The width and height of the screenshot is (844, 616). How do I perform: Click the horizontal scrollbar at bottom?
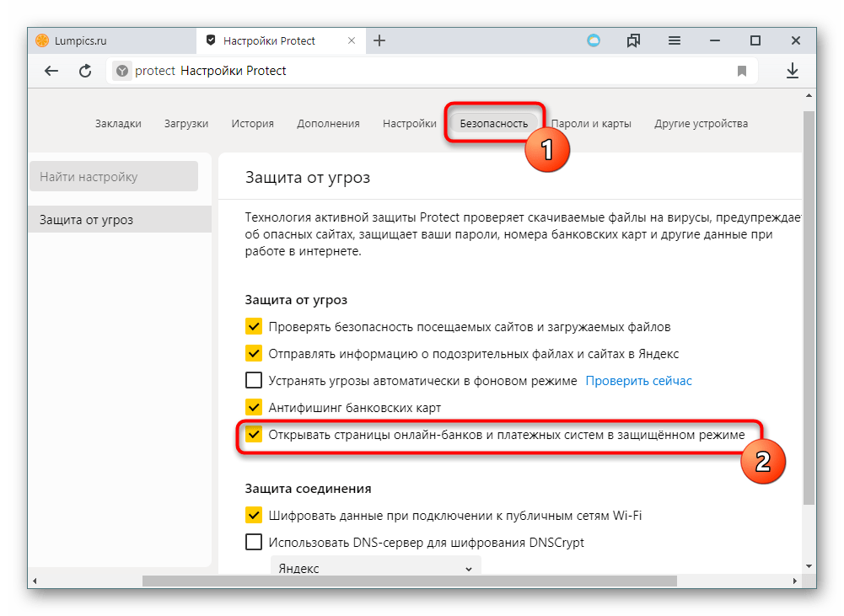[x=409, y=581]
